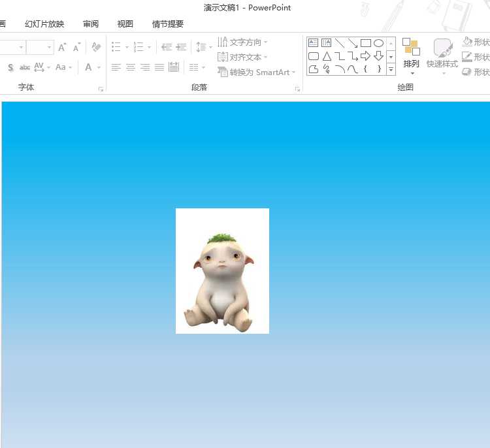
Task: Select the right block arrow shape
Action: pos(365,56)
